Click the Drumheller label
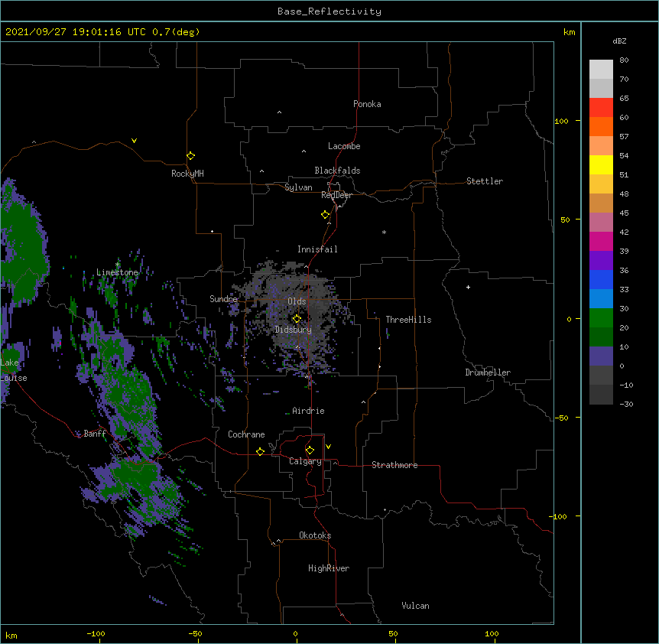659x644 pixels. click(x=488, y=372)
